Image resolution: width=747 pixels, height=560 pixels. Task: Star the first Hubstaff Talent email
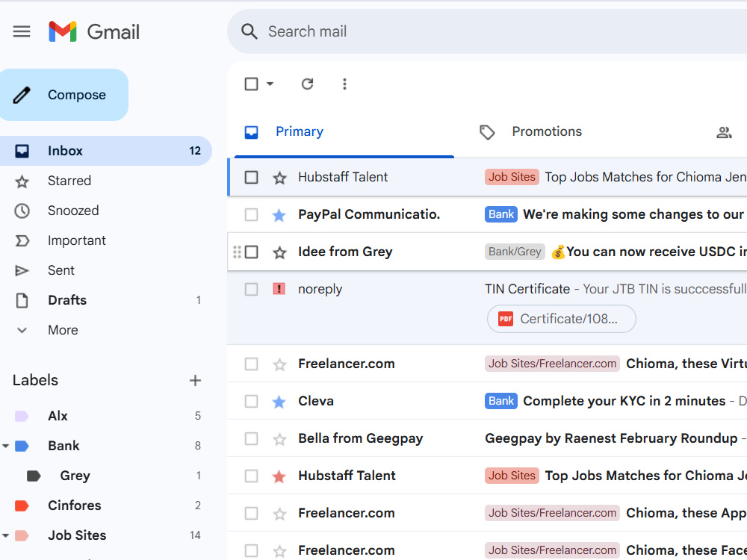(x=279, y=178)
